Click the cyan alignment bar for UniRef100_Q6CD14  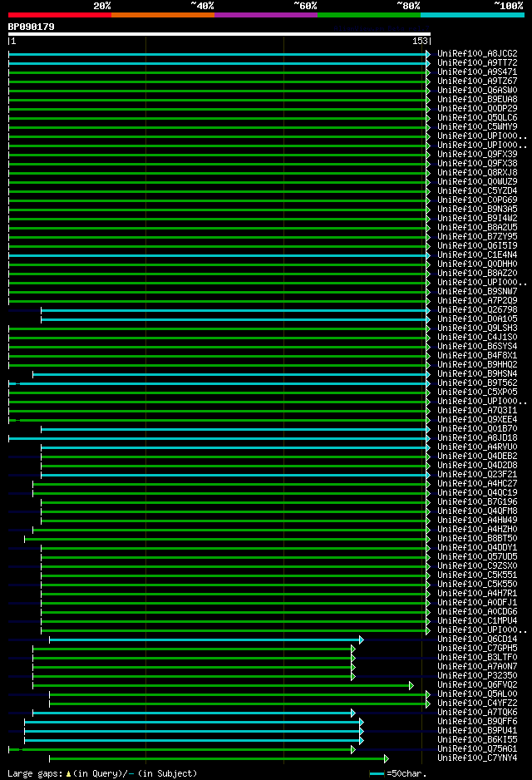[206, 639]
